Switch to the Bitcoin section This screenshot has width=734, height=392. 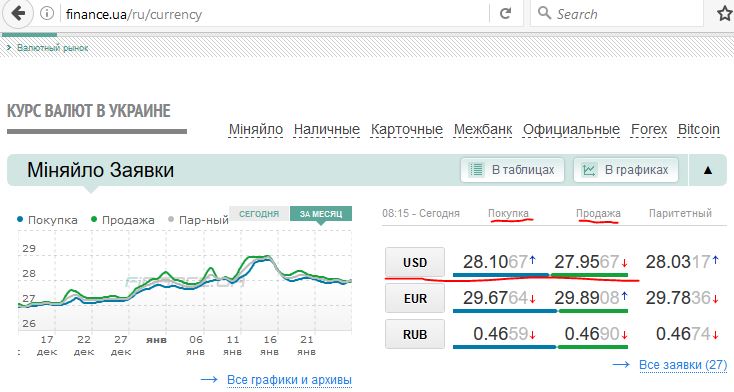pyautogui.click(x=699, y=129)
